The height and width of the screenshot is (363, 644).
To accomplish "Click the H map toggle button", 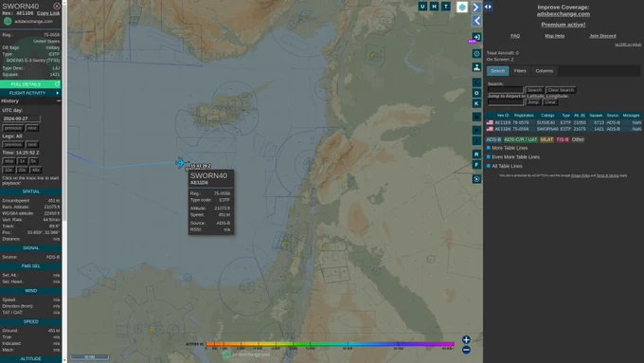I will tap(434, 7).
